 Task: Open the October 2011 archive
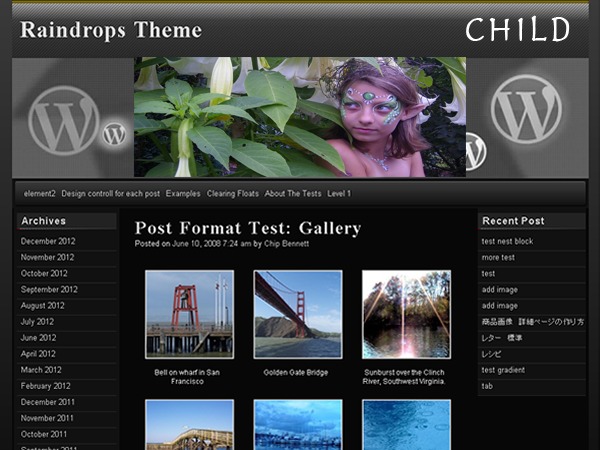tap(44, 434)
